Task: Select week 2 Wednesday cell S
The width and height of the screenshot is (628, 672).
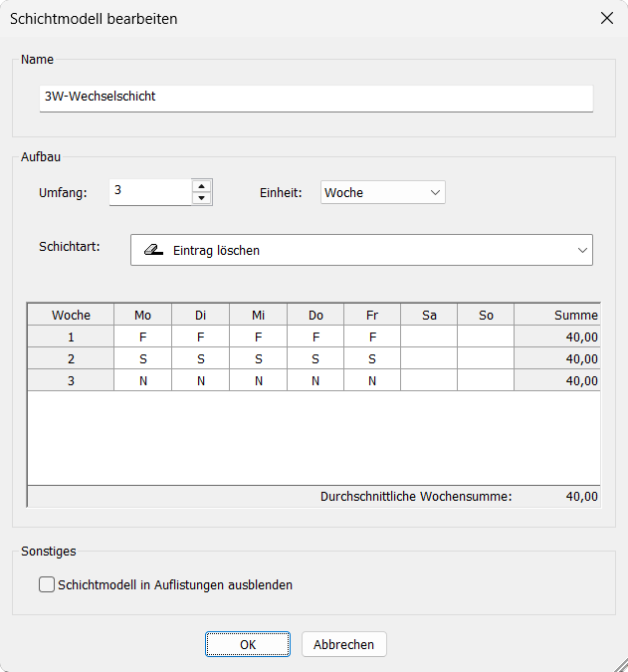Action: (x=259, y=358)
